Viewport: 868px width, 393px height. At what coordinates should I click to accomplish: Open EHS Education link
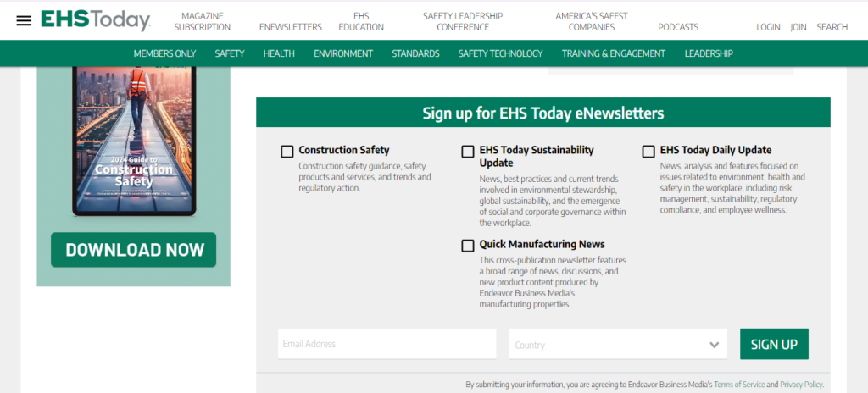(361, 21)
